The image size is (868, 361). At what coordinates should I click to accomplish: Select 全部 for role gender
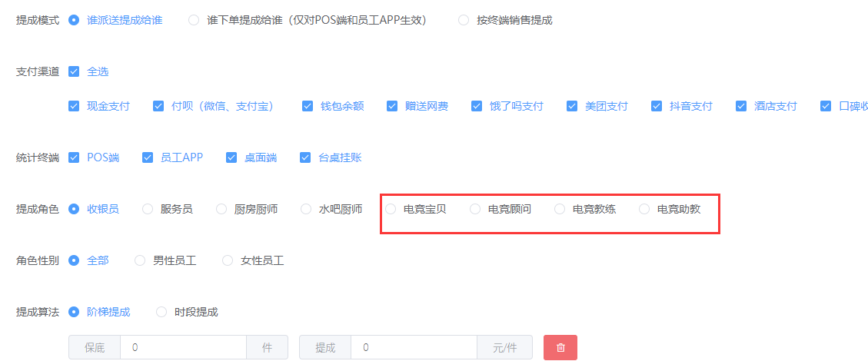(x=74, y=260)
